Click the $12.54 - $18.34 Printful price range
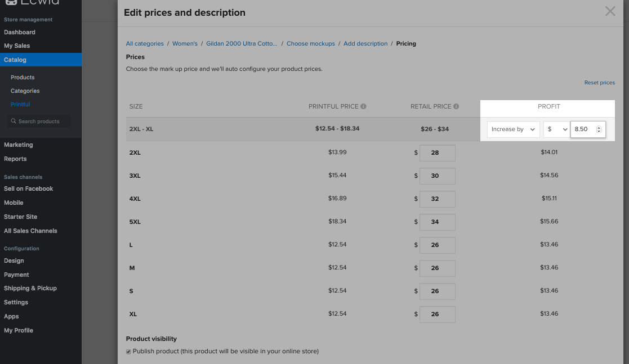 point(337,129)
